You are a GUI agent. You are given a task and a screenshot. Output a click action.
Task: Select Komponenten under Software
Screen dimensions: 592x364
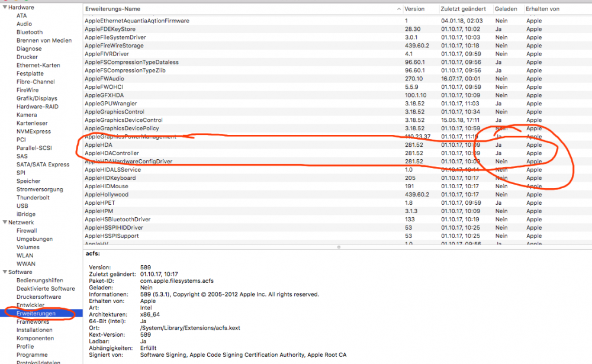point(35,339)
